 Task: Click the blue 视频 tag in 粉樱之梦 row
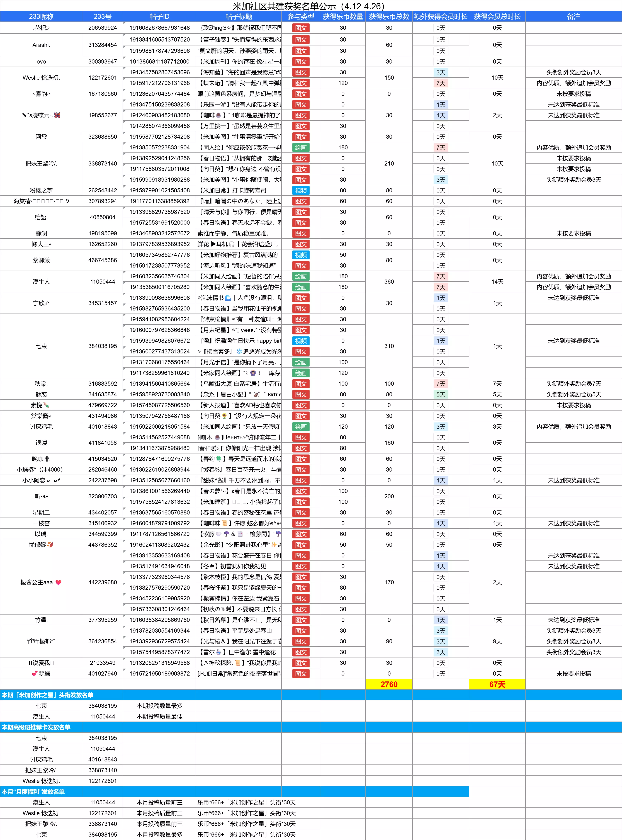point(300,191)
